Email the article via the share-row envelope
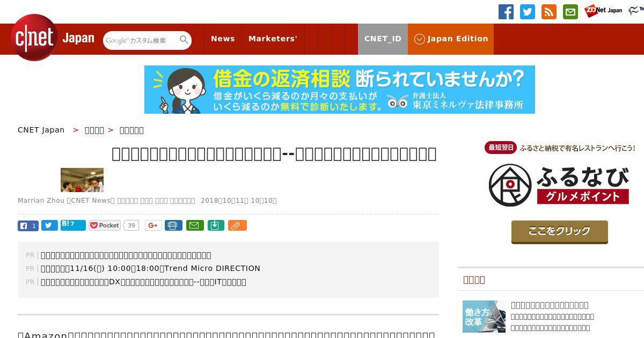Screen dimensions: 644x338 pos(195,225)
